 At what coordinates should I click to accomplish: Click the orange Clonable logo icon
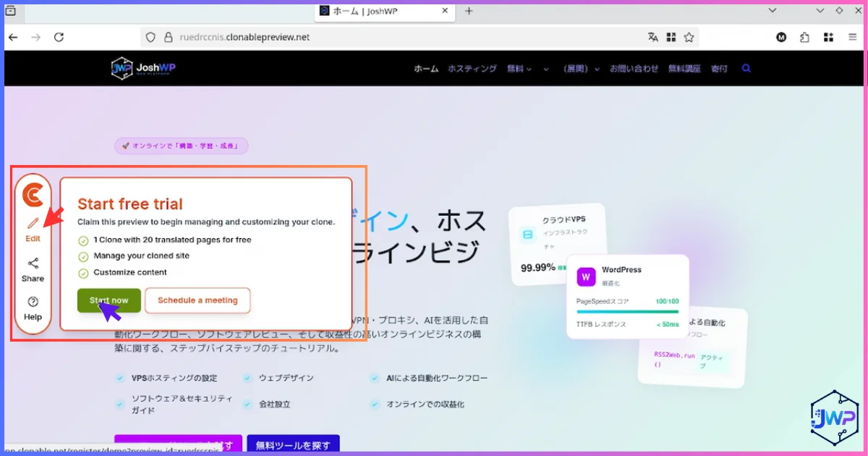[x=33, y=194]
